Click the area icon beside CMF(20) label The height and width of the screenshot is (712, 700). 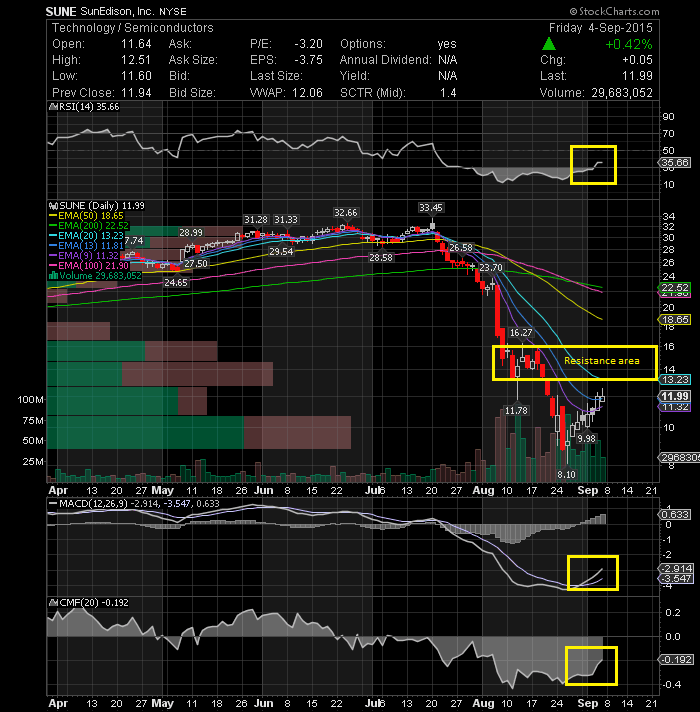click(53, 603)
